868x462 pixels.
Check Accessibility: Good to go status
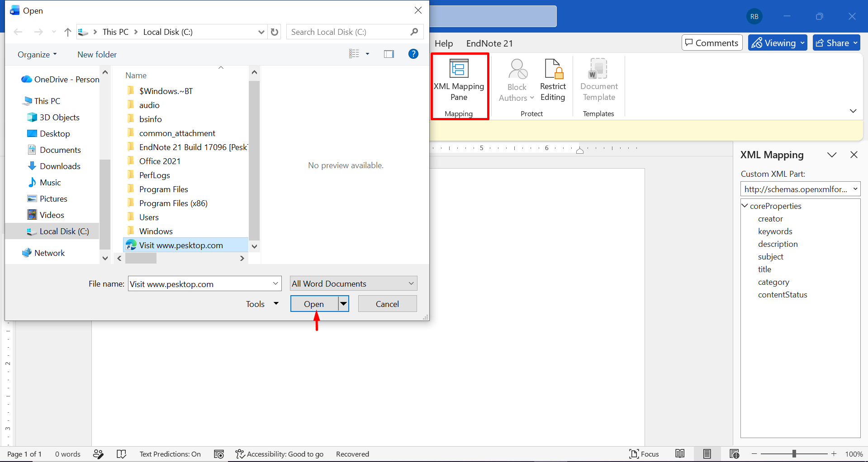280,454
